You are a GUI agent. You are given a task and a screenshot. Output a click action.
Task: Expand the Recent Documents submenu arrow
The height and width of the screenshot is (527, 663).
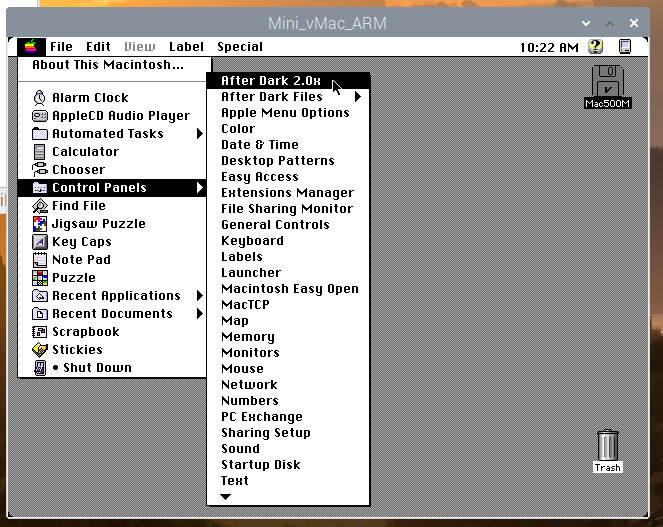200,314
